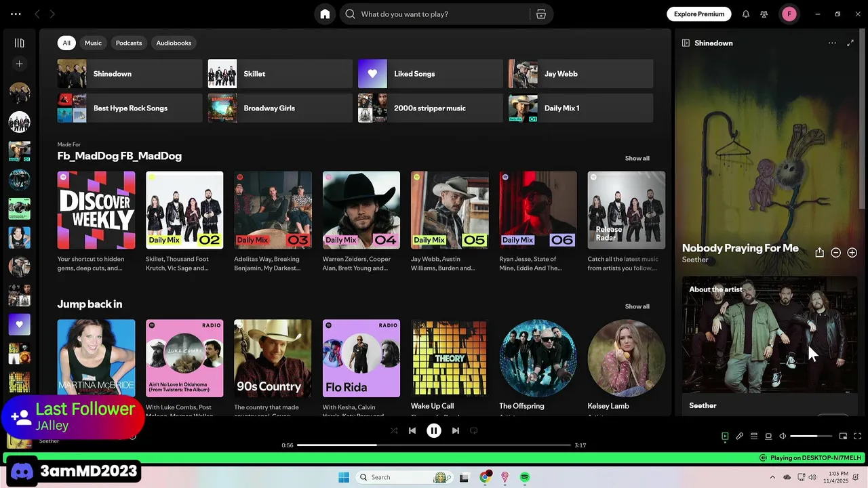Viewport: 868px width, 488px height.
Task: Show hidden system tray icons
Action: 772,477
